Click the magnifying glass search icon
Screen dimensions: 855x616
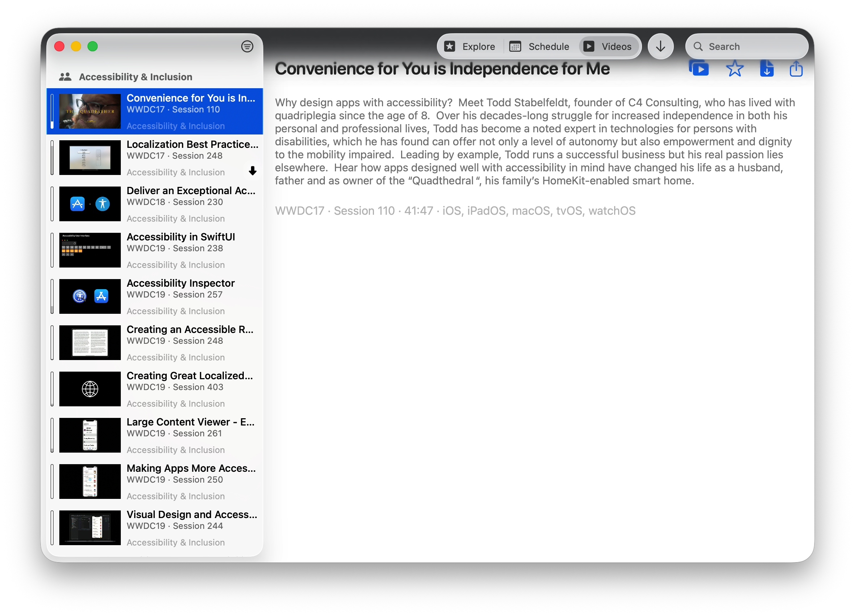click(698, 46)
